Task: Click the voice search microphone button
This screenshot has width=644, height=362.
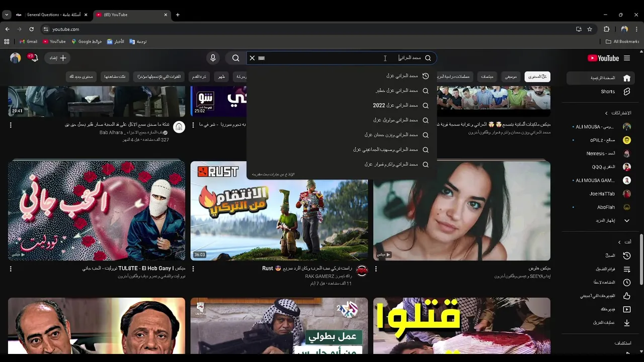Action: 213,58
